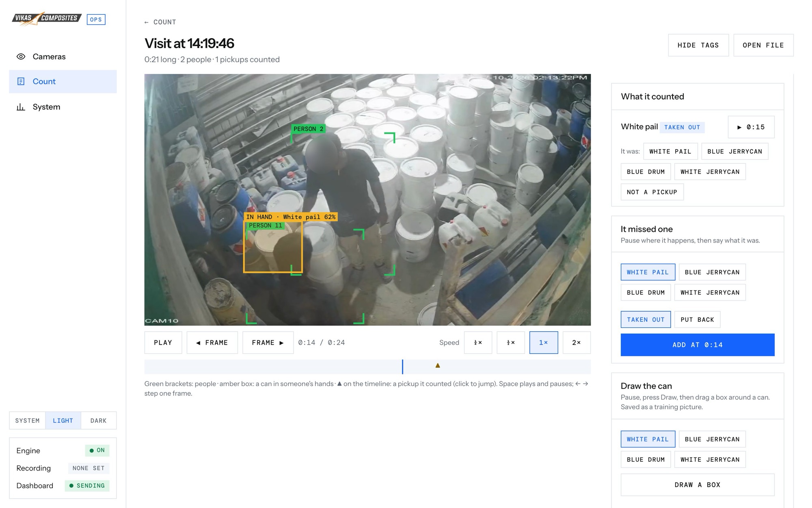
Task: Click the Vikas Composites logo
Action: tap(47, 18)
